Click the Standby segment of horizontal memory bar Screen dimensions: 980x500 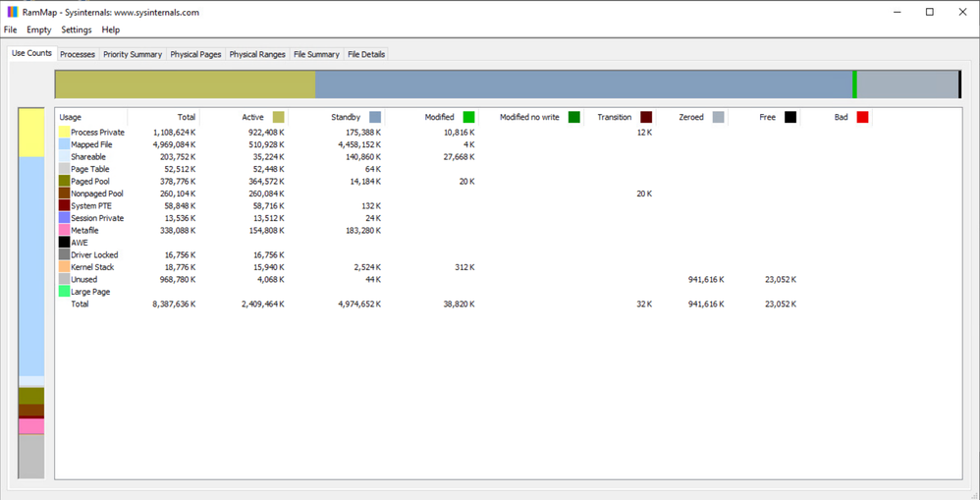click(x=583, y=84)
